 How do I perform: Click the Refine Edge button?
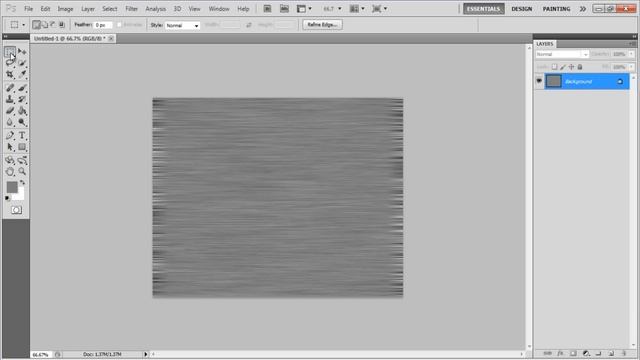[322, 25]
